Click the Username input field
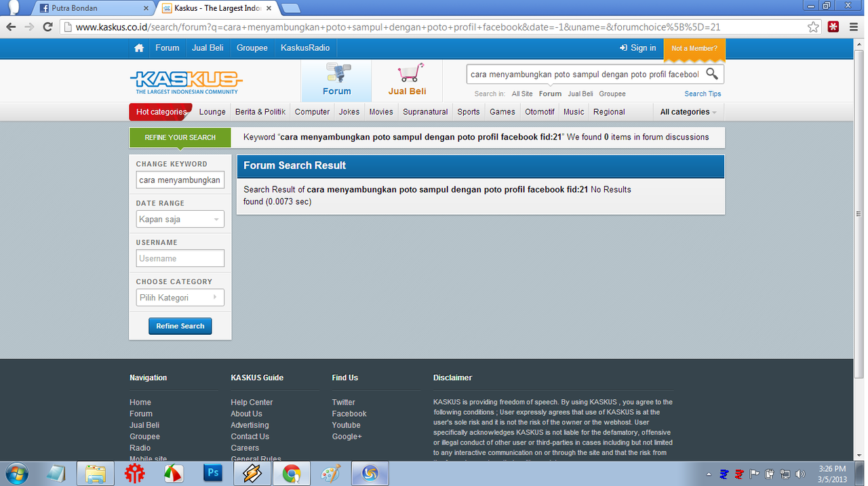 tap(180, 258)
